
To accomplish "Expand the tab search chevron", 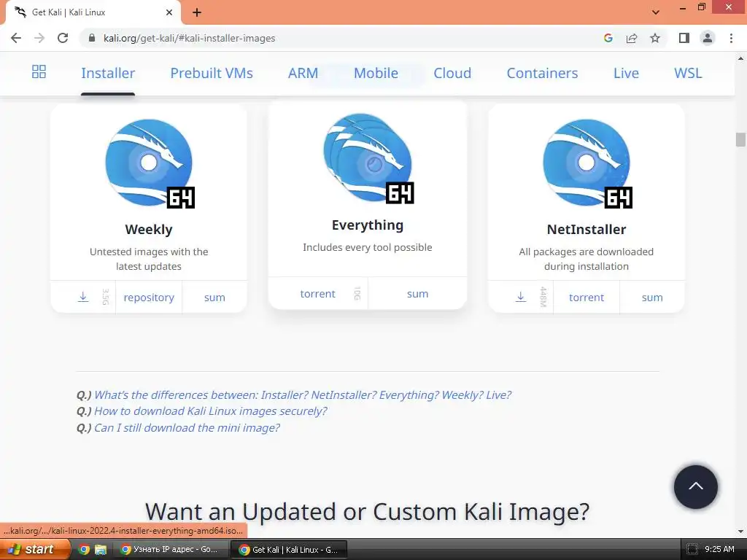I will point(656,12).
